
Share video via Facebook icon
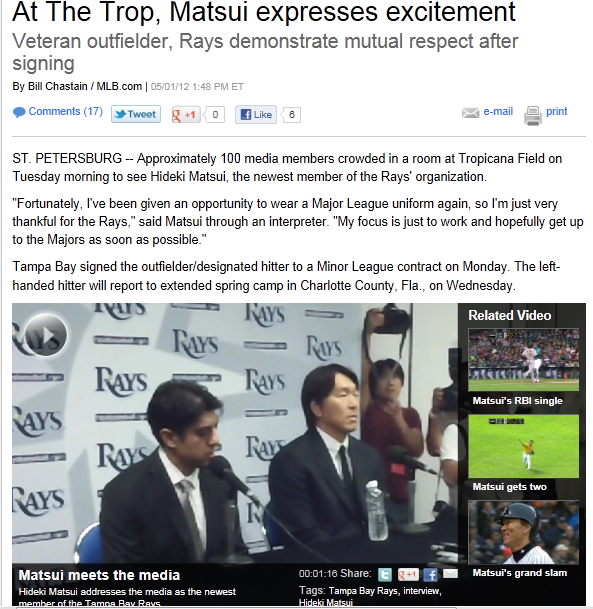430,574
